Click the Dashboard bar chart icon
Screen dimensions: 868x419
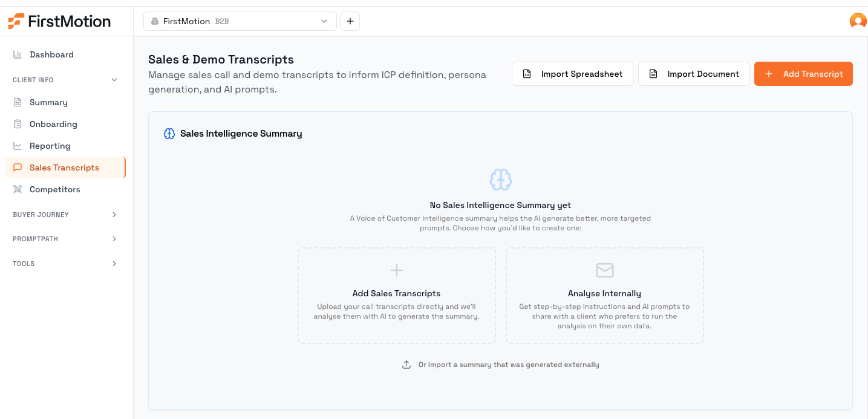18,54
